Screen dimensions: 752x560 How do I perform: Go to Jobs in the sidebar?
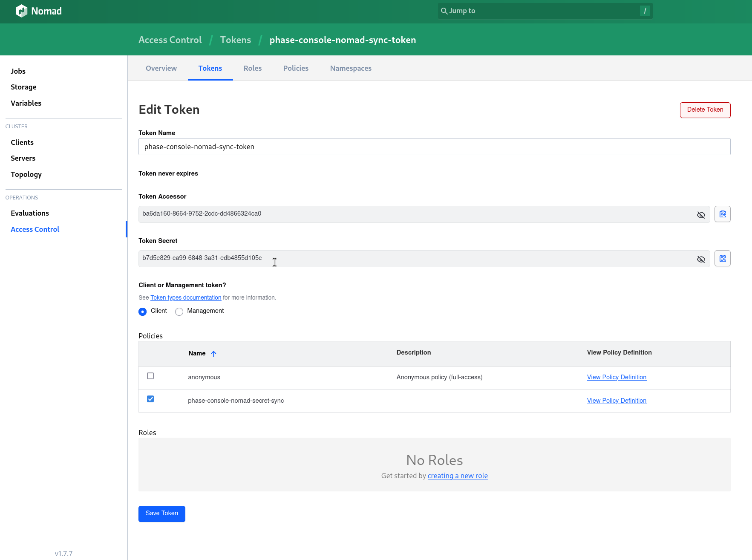click(18, 71)
